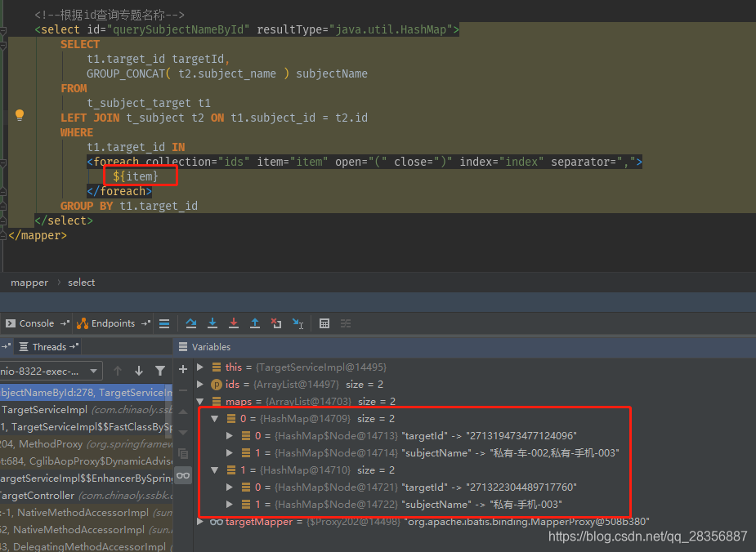Click the Drop Frame icon
Viewport: 756px width, 552px height.
[x=275, y=323]
